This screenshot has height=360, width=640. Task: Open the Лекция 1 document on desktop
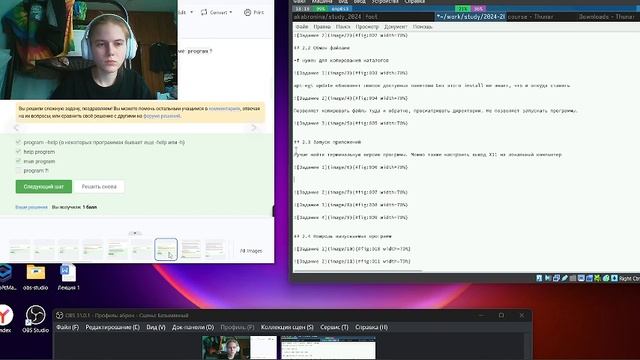tap(68, 278)
